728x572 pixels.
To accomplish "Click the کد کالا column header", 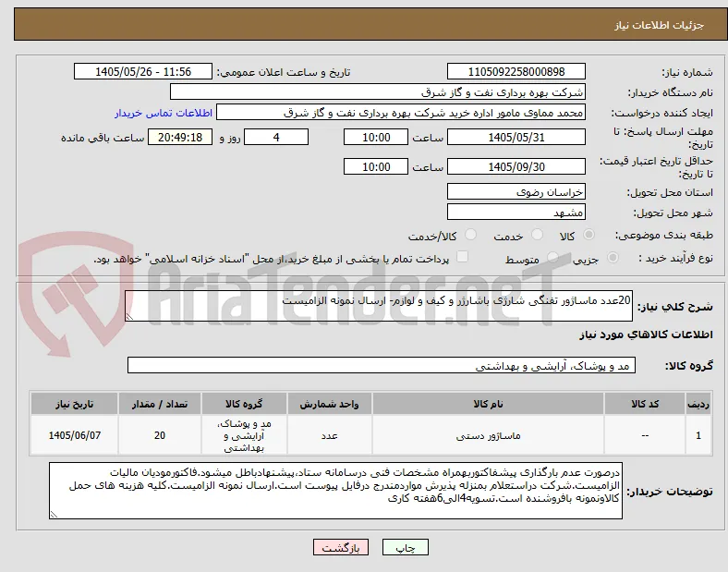I will pyautogui.click(x=645, y=404).
